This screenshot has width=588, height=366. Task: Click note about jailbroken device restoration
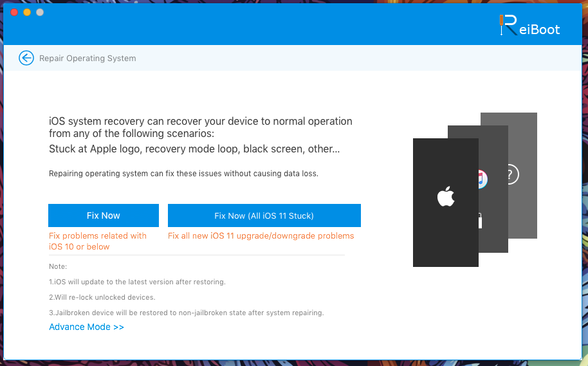click(187, 313)
